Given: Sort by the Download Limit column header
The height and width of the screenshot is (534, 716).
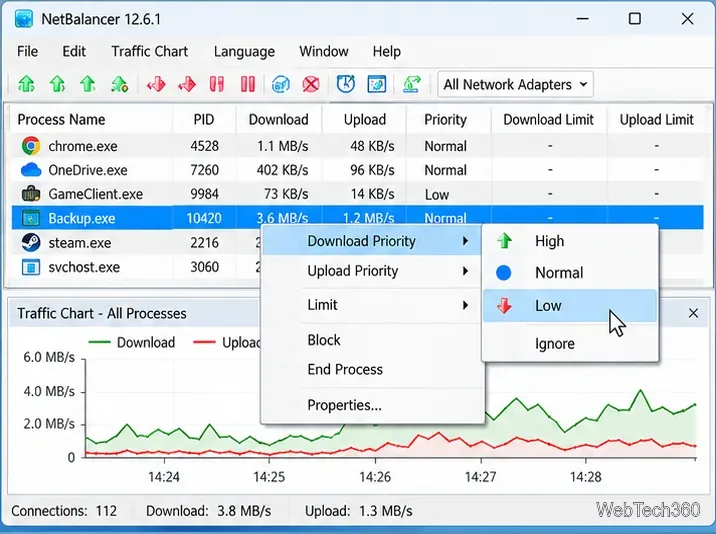Looking at the screenshot, I should pyautogui.click(x=548, y=120).
